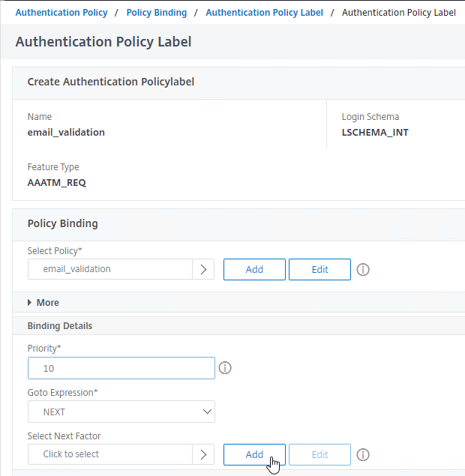Image resolution: width=465 pixels, height=476 pixels.
Task: Open the Goto Expression dropdown showing NEXT
Action: point(121,412)
